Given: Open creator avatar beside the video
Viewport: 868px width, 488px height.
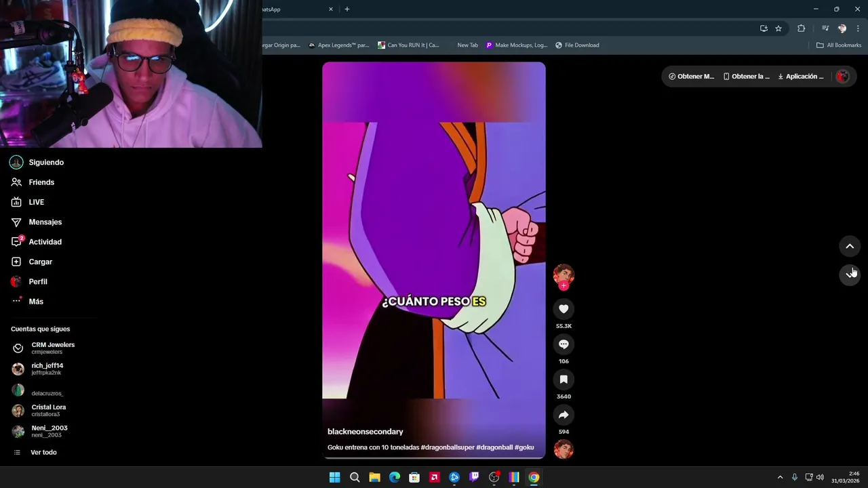Looking at the screenshot, I should tap(564, 274).
